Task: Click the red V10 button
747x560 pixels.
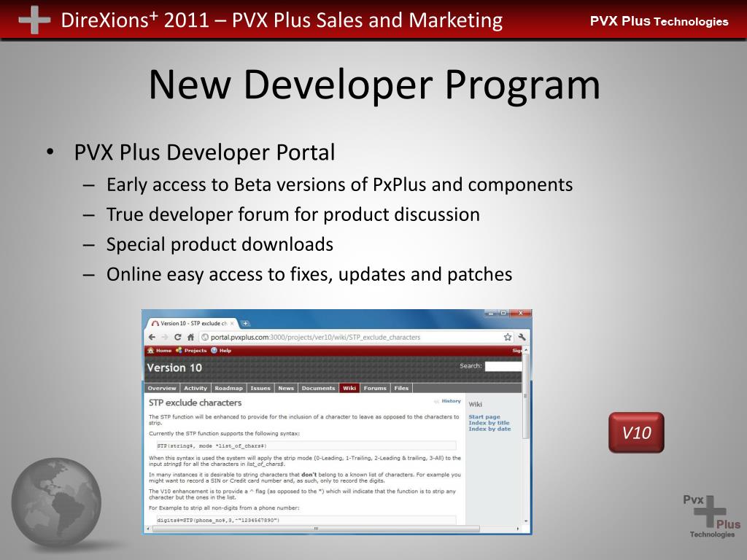Action: tap(636, 432)
